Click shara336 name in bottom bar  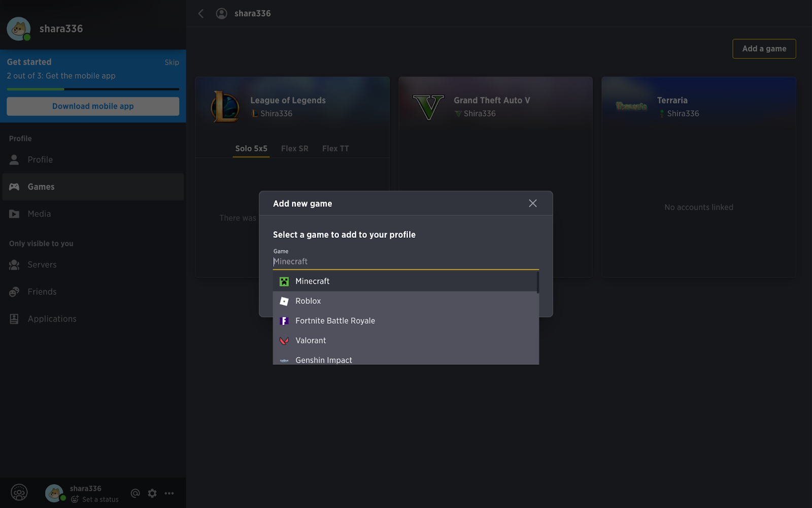pos(86,489)
